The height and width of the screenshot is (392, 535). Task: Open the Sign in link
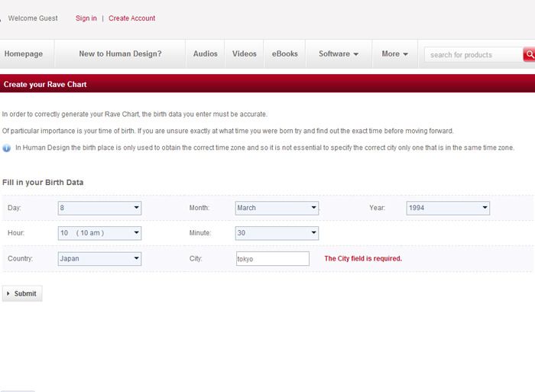coord(86,18)
